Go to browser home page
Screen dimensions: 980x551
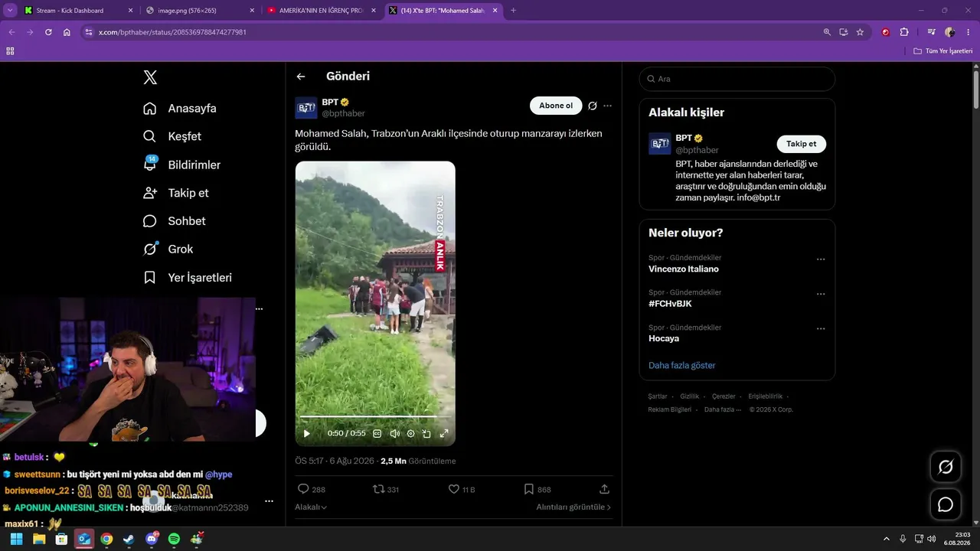[x=67, y=32]
